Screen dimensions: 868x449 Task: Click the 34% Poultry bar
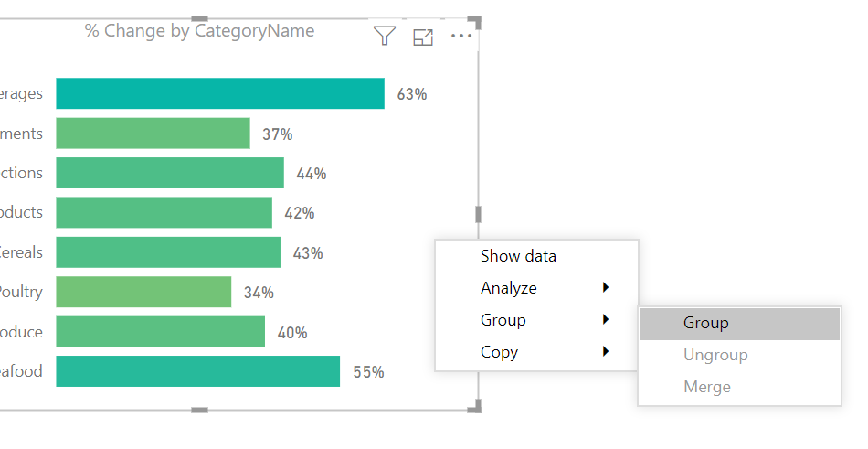[144, 292]
